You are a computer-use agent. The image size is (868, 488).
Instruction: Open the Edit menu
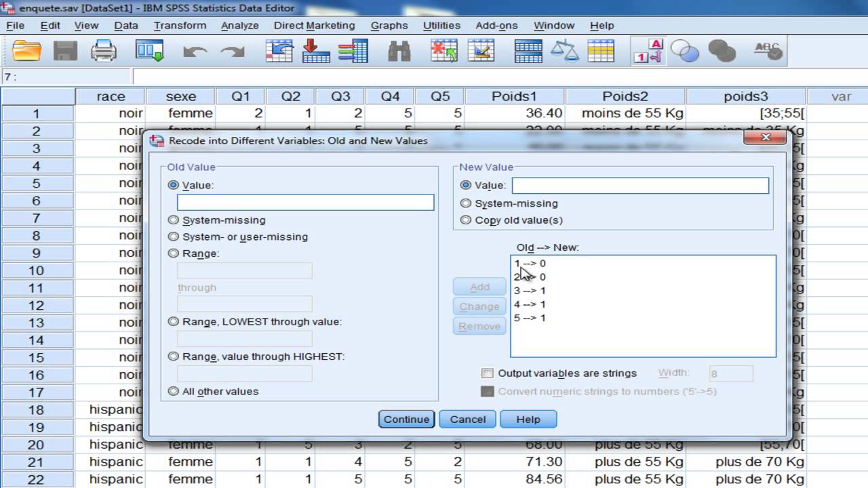pyautogui.click(x=50, y=25)
